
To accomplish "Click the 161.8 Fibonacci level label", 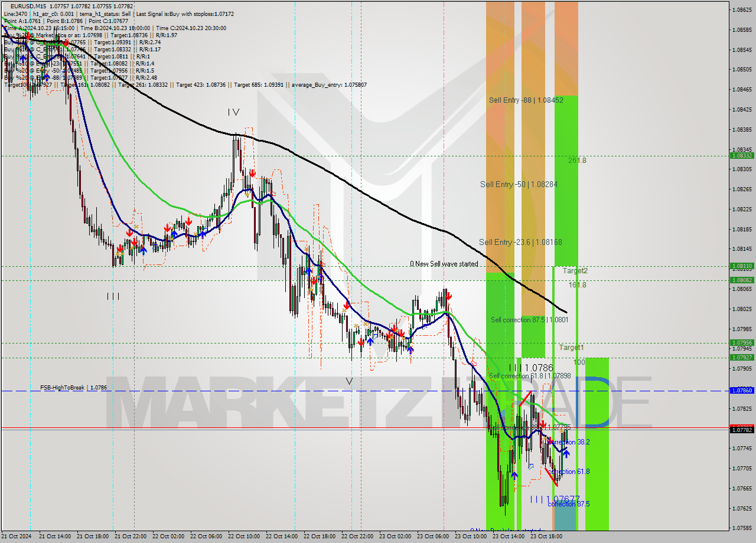I will click(577, 285).
